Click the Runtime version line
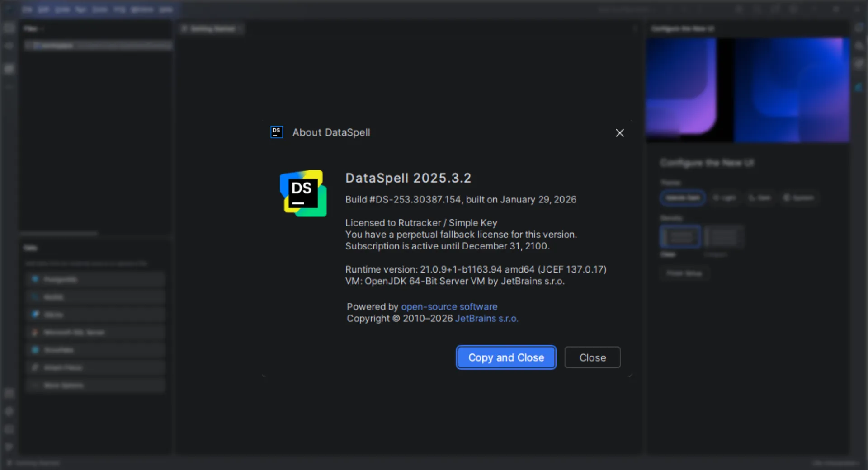Viewport: 868px width, 470px height. [x=476, y=269]
